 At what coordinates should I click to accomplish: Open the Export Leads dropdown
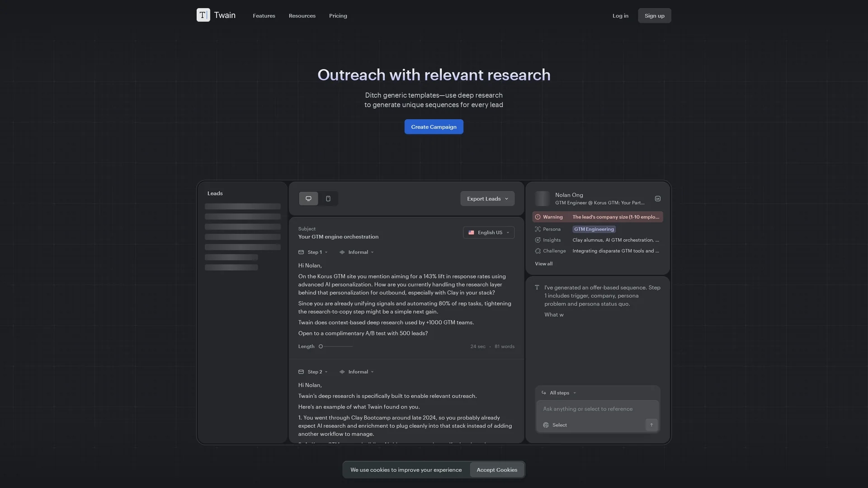[487, 199]
